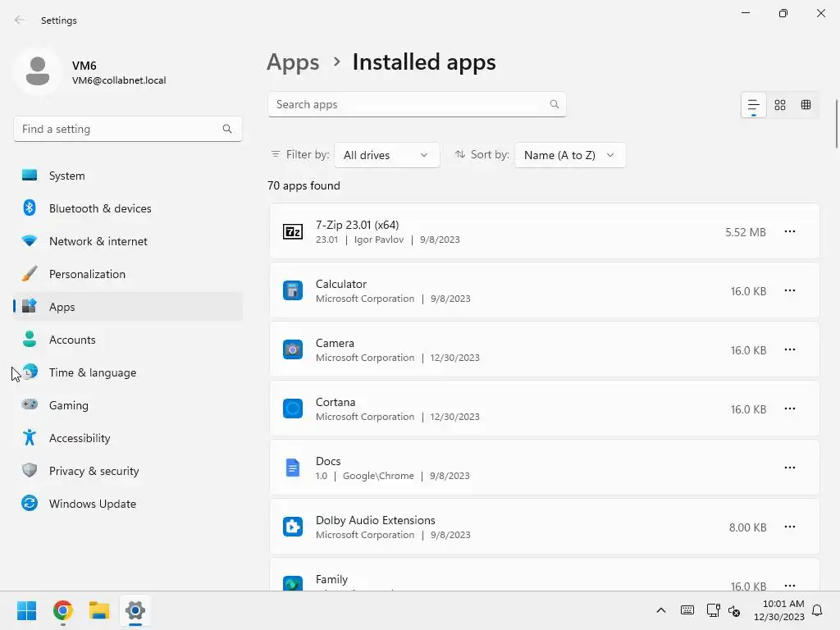The height and width of the screenshot is (630, 840).
Task: Open the Sort by Name dropdown
Action: click(569, 155)
